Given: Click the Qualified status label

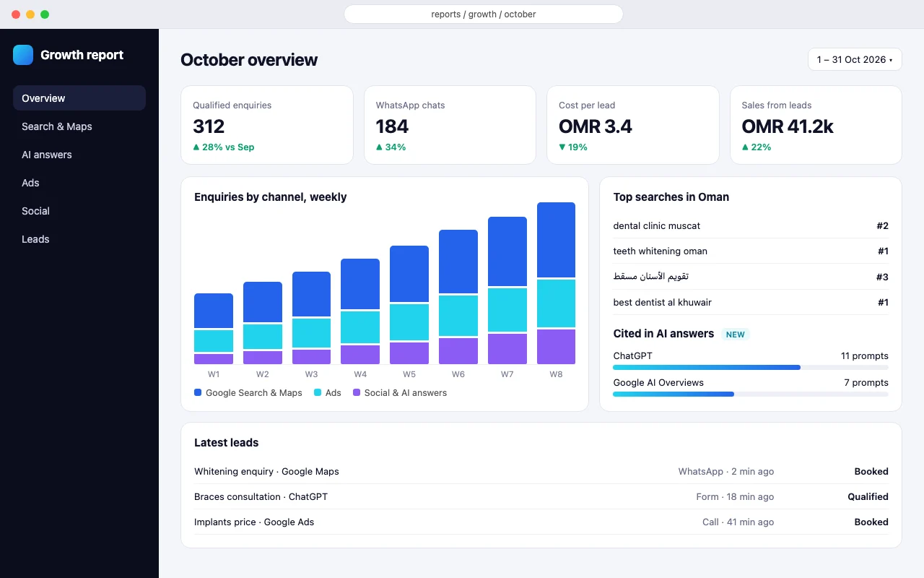Looking at the screenshot, I should tap(868, 496).
